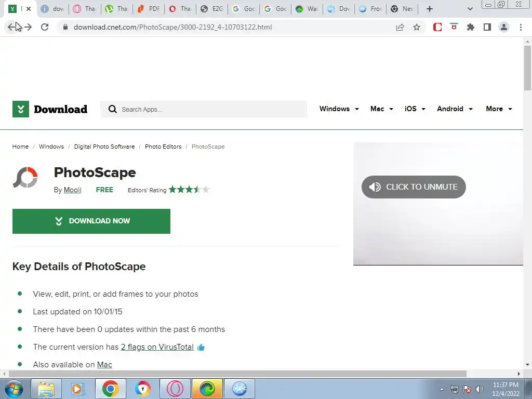Image resolution: width=532 pixels, height=399 pixels.
Task: Switch to the 'dow' browser tab
Action: click(52, 9)
